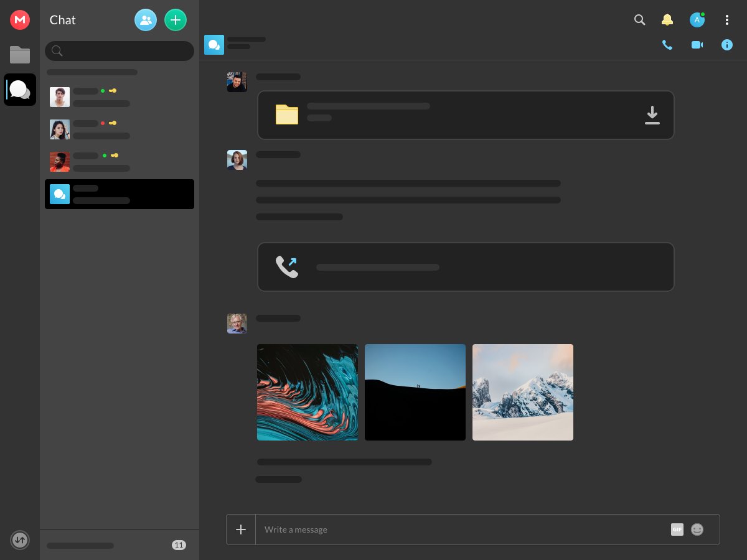This screenshot has height=560, width=747.
Task: Open the three-dot overflow menu
Action: point(727,20)
